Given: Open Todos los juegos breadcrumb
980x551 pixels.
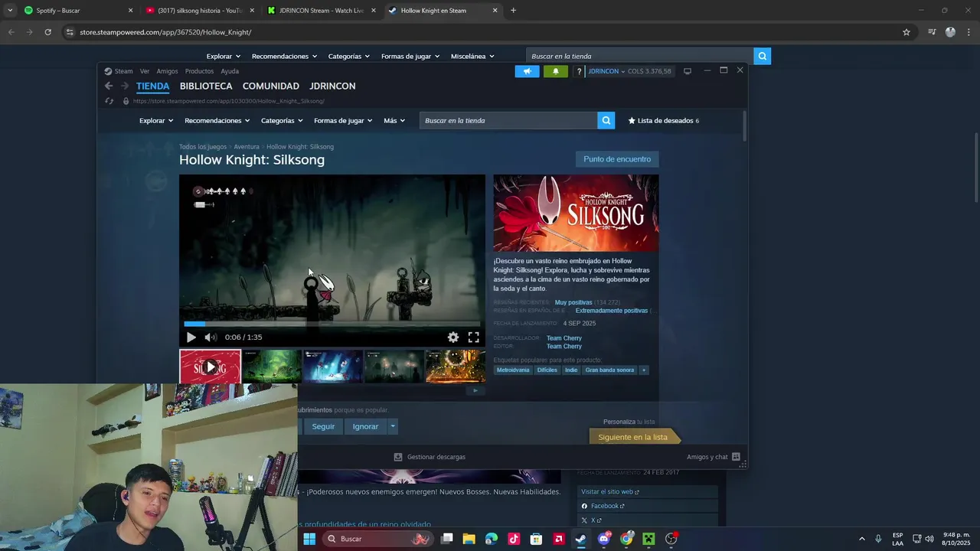Looking at the screenshot, I should point(203,147).
